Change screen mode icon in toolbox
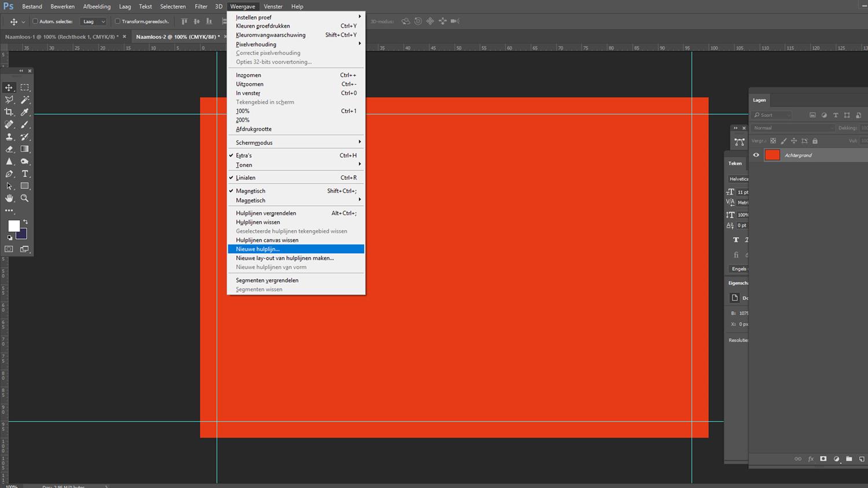The image size is (868, 488). [x=25, y=249]
